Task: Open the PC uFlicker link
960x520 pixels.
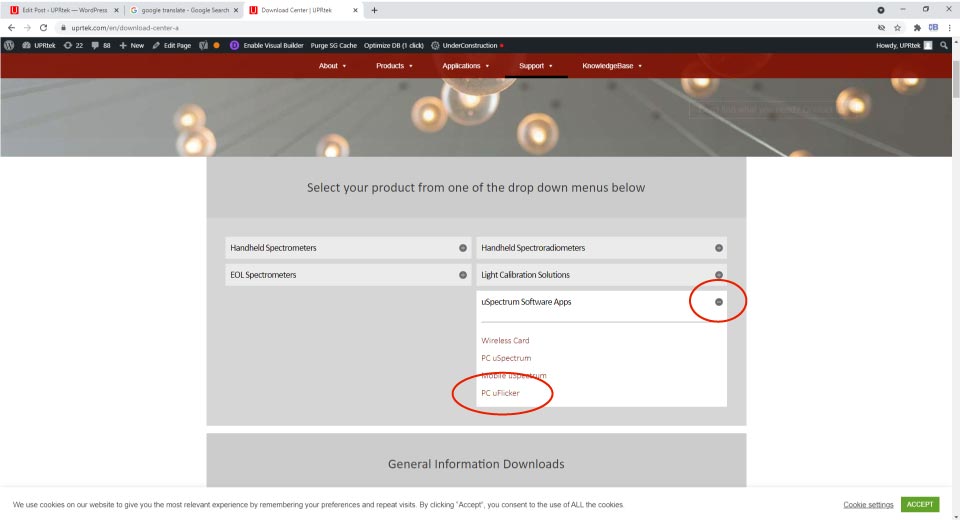Action: click(x=500, y=393)
